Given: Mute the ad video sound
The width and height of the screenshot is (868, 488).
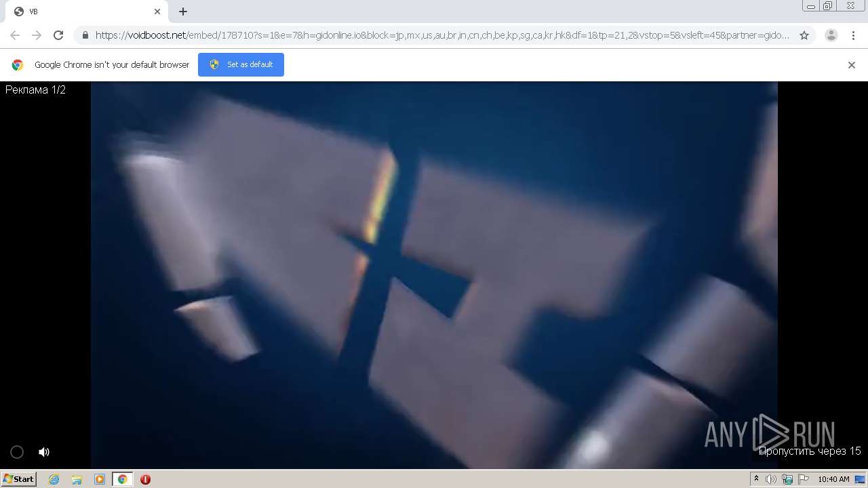Looking at the screenshot, I should tap(44, 452).
